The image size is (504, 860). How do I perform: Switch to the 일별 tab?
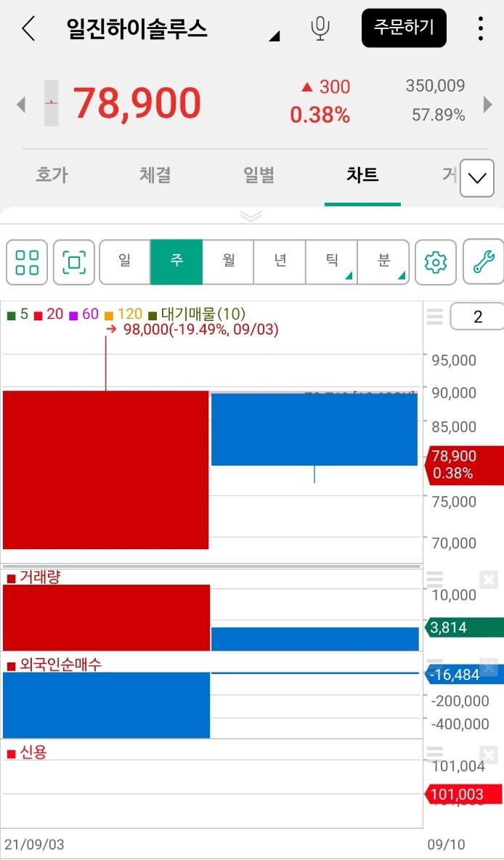click(259, 175)
